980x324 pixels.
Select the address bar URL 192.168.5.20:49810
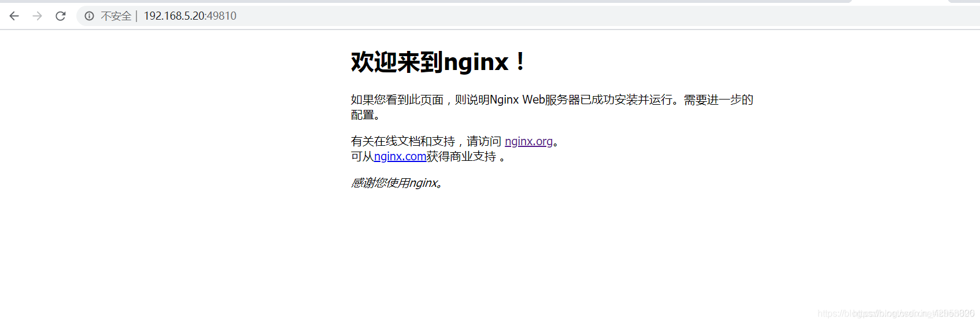[190, 16]
